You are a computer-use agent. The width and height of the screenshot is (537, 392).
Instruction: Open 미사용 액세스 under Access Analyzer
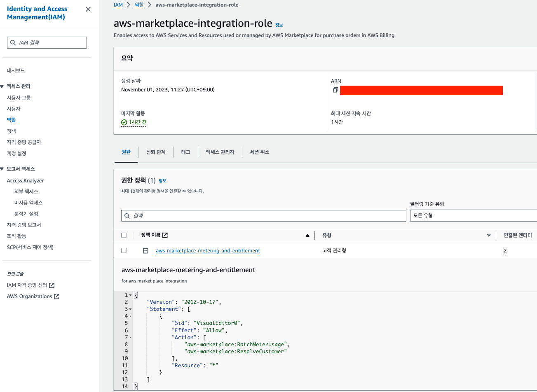pos(28,203)
